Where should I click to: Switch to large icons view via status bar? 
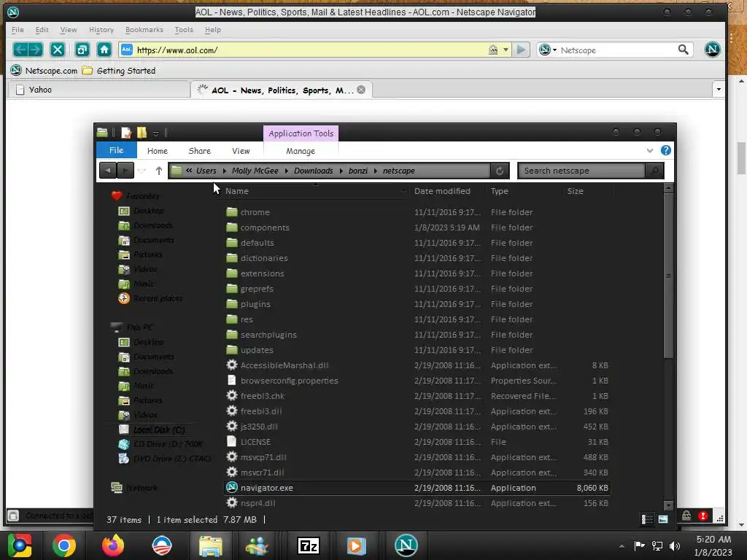[x=663, y=519]
